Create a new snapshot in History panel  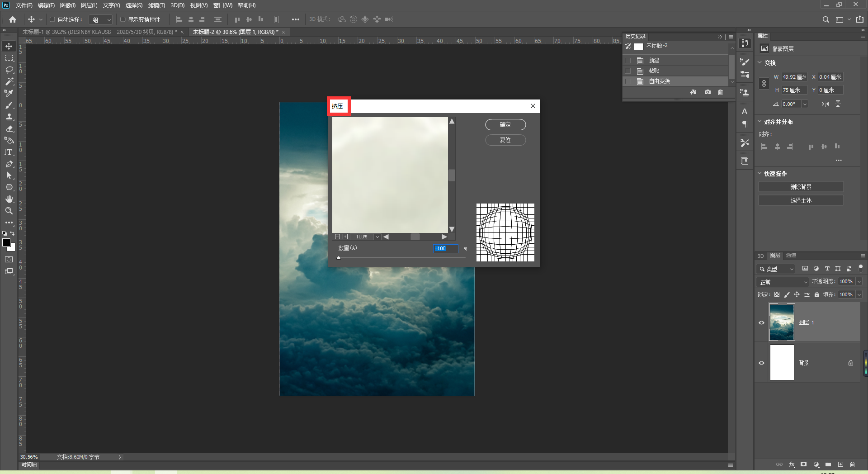click(708, 92)
